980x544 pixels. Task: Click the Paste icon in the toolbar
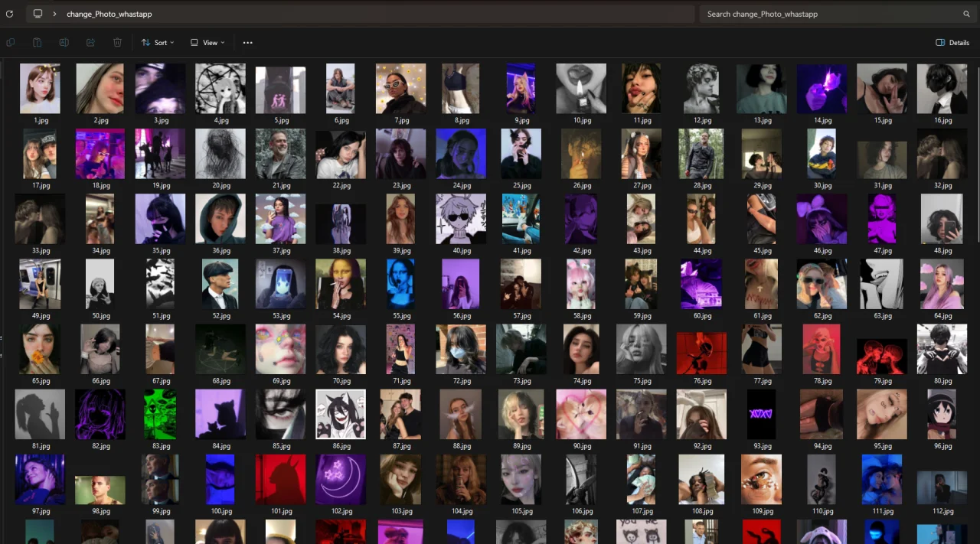pos(37,43)
